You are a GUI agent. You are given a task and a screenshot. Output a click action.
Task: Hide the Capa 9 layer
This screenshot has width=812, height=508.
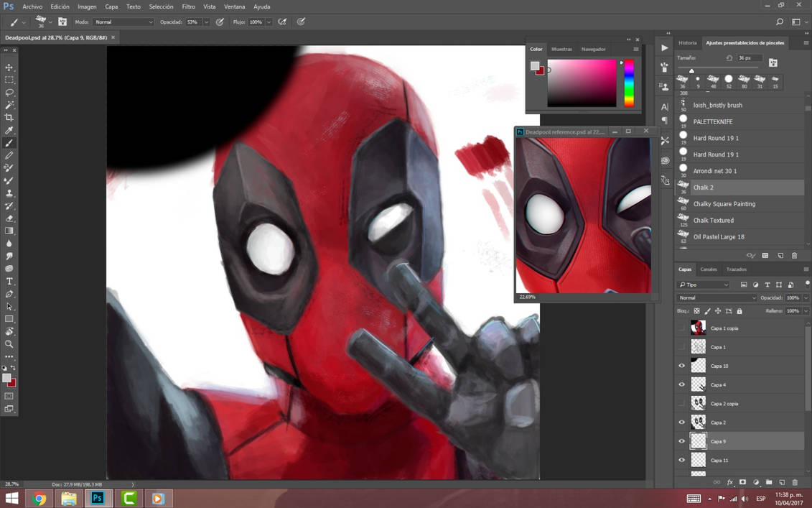(681, 441)
